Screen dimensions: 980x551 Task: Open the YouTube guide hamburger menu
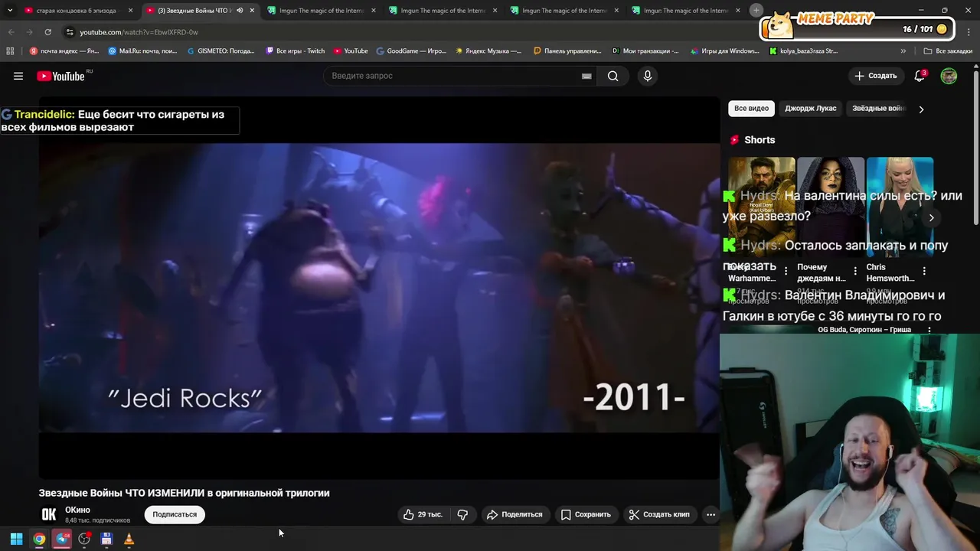(18, 76)
